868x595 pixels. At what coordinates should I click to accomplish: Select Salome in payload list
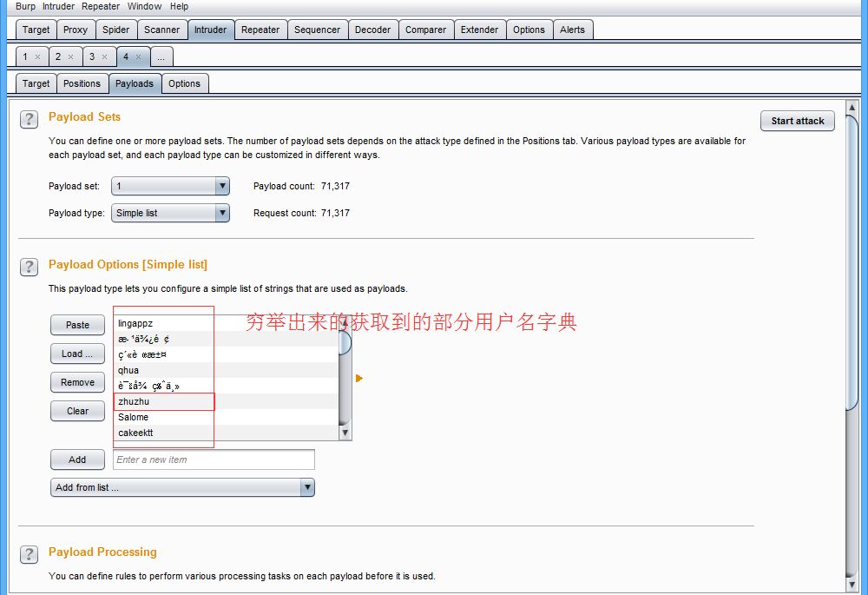point(227,417)
